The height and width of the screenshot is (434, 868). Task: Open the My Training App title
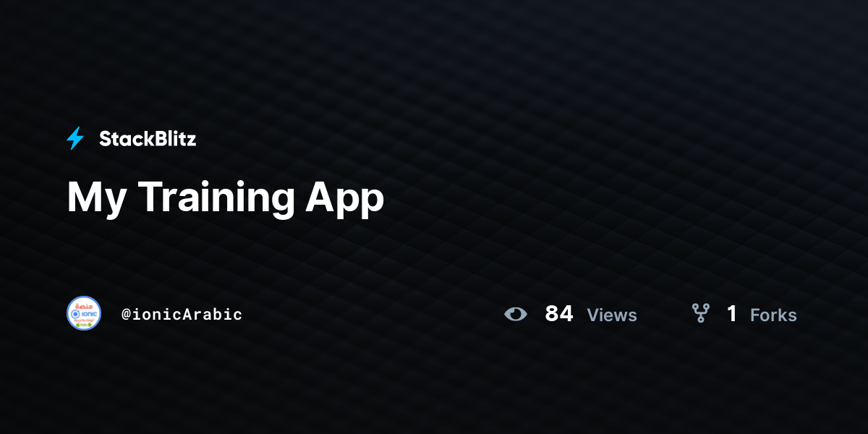tap(226, 197)
